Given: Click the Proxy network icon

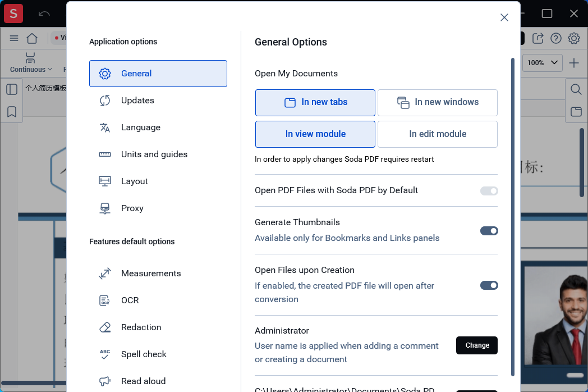Looking at the screenshot, I should coord(105,208).
